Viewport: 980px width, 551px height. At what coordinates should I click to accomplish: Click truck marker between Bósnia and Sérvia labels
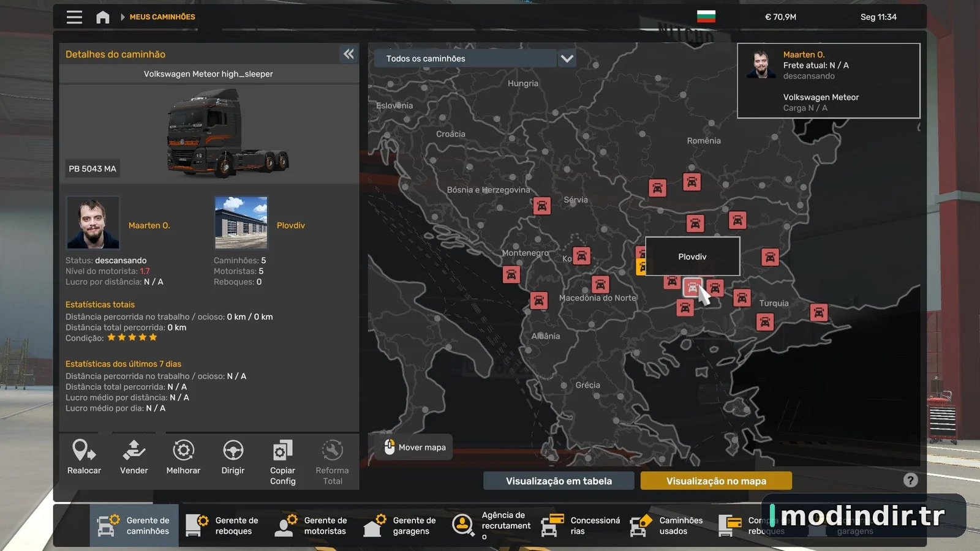click(x=541, y=206)
